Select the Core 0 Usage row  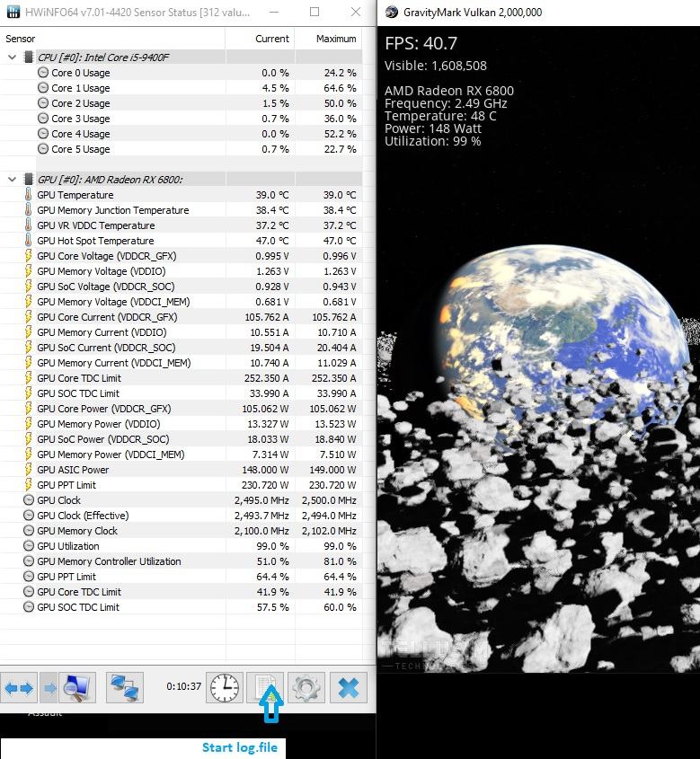tap(181, 73)
